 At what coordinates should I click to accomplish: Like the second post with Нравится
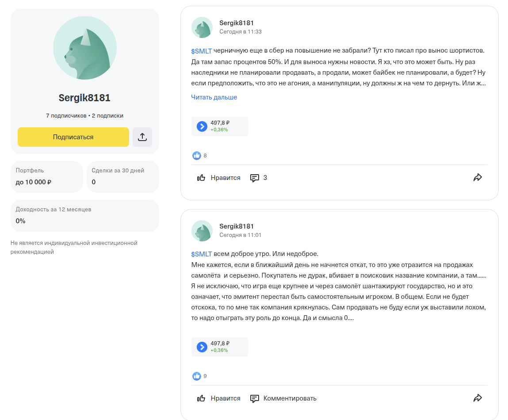click(x=219, y=398)
